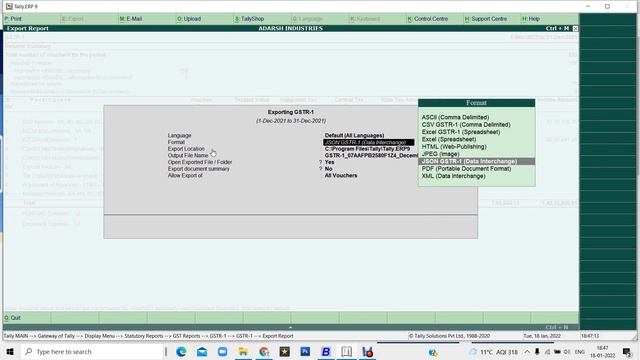This screenshot has height=360, width=640.
Task: Click the Exporting GSTR-1 dialog title
Action: click(291, 112)
